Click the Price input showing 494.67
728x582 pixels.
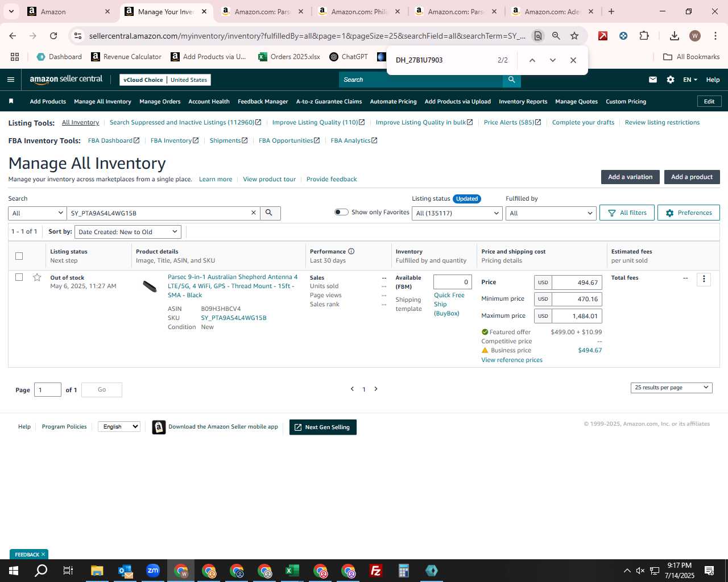[x=577, y=282]
